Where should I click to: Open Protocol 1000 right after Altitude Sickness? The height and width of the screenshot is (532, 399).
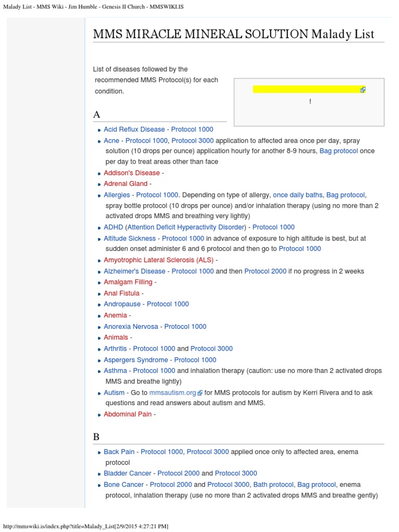click(x=183, y=238)
